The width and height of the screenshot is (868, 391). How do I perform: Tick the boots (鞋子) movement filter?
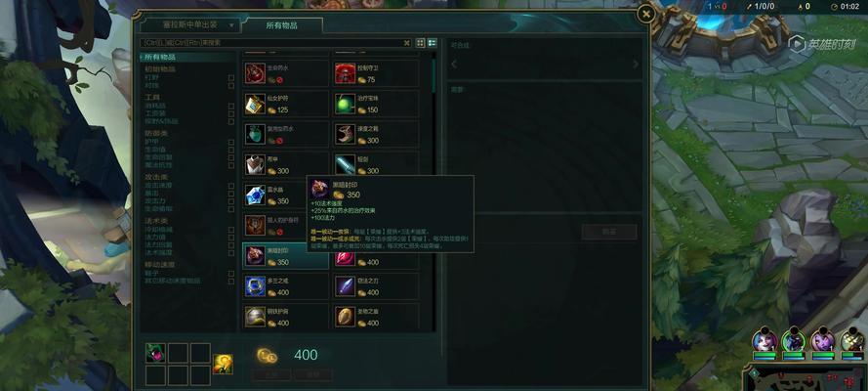(x=231, y=274)
